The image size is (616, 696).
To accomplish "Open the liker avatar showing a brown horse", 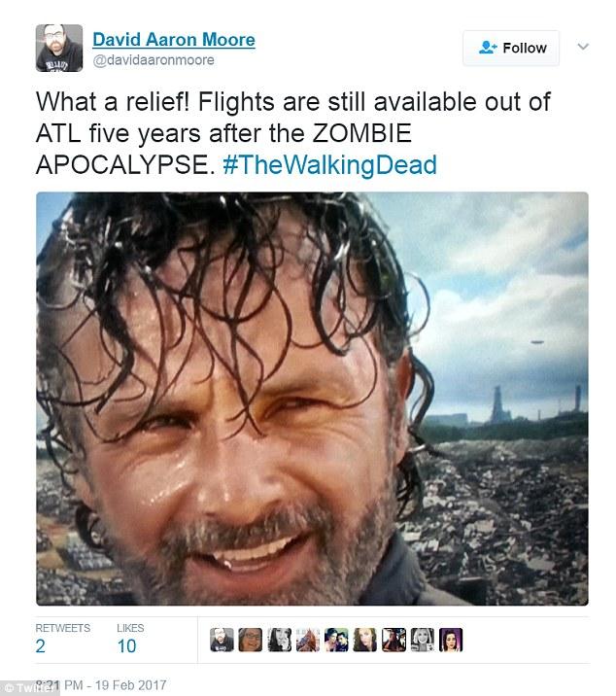I will tap(308, 640).
